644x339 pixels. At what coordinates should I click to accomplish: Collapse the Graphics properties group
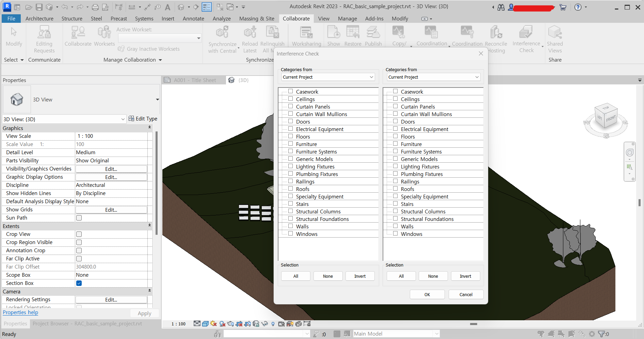pyautogui.click(x=149, y=127)
